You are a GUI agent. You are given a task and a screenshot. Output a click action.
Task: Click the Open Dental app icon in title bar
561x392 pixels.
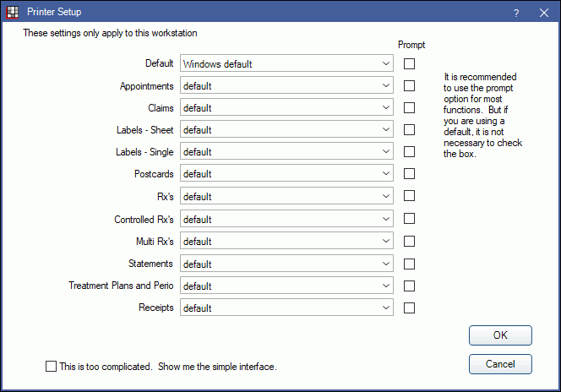point(13,12)
